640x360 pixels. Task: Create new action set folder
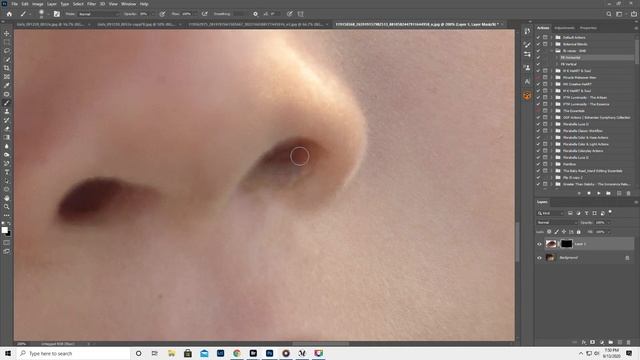608,193
